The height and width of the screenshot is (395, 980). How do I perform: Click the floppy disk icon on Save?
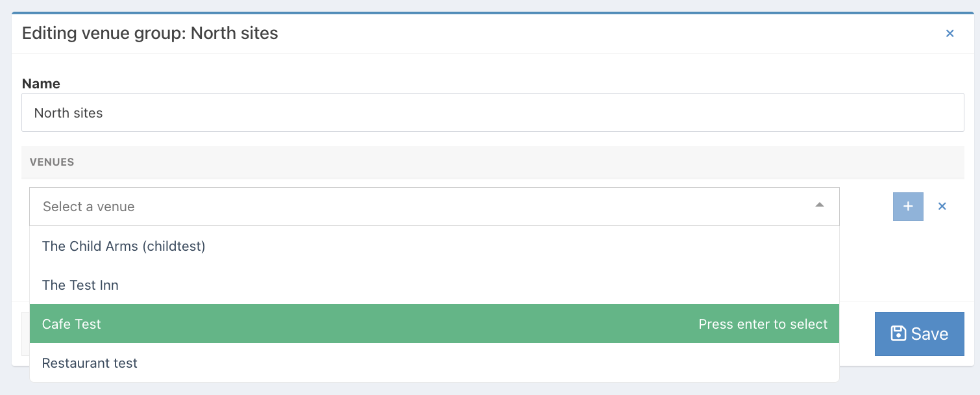click(x=898, y=333)
